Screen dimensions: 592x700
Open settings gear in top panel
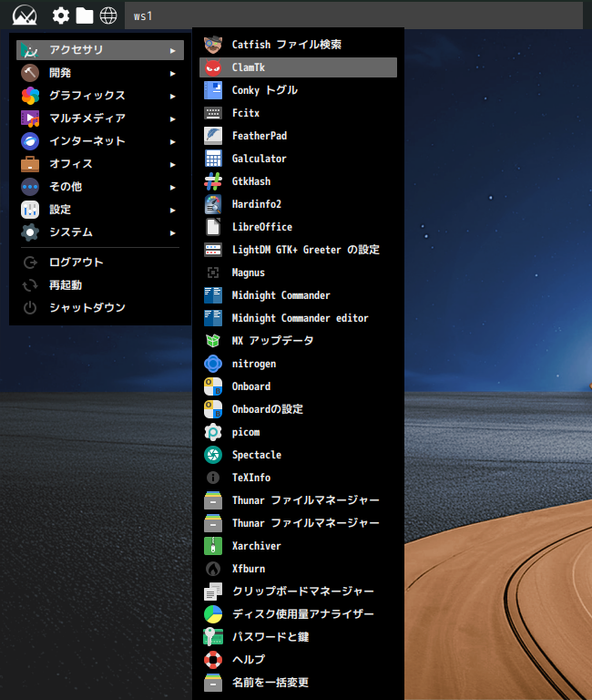coord(61,15)
